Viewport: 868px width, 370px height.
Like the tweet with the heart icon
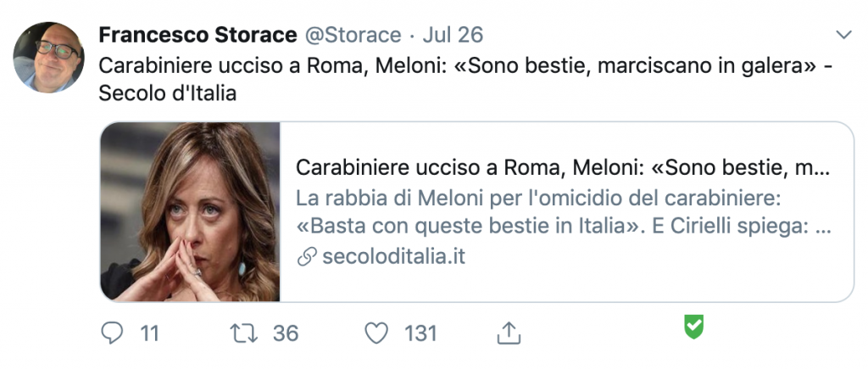click(x=376, y=334)
